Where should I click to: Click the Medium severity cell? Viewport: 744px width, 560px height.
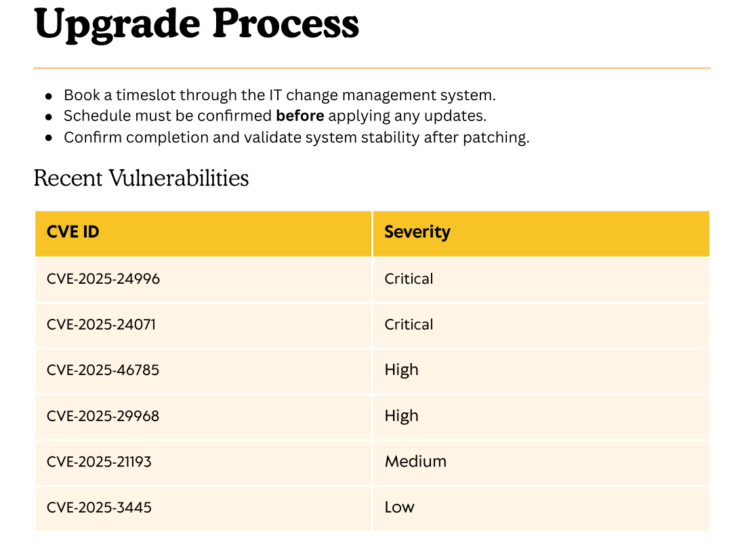415,462
